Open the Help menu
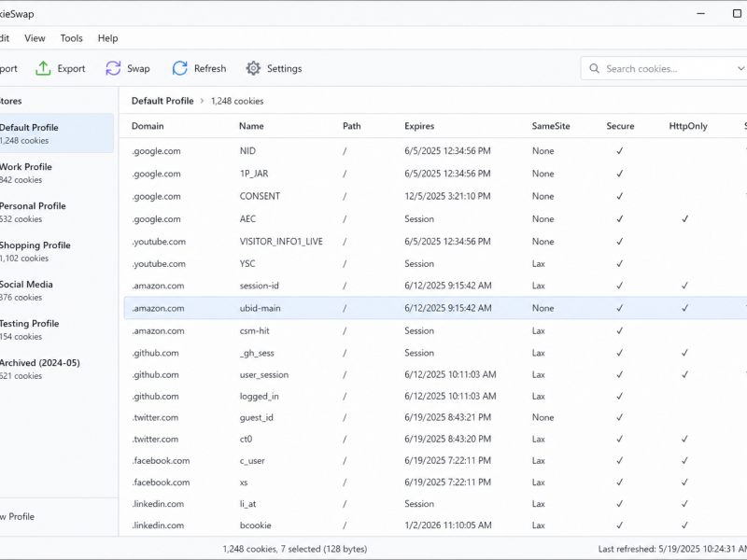747x560 pixels. (107, 38)
